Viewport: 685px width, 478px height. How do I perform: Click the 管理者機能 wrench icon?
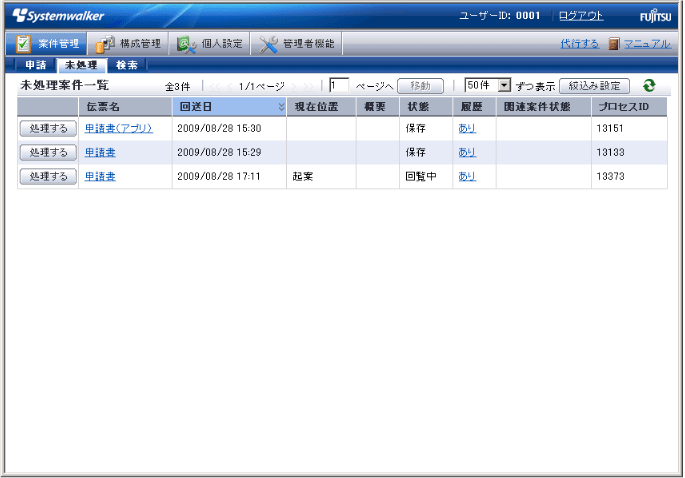click(268, 44)
